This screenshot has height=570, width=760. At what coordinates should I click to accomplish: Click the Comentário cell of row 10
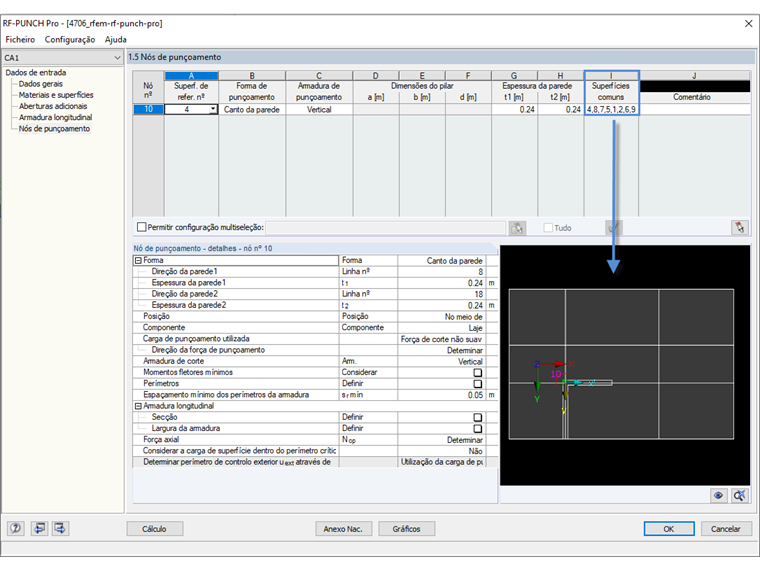(695, 110)
